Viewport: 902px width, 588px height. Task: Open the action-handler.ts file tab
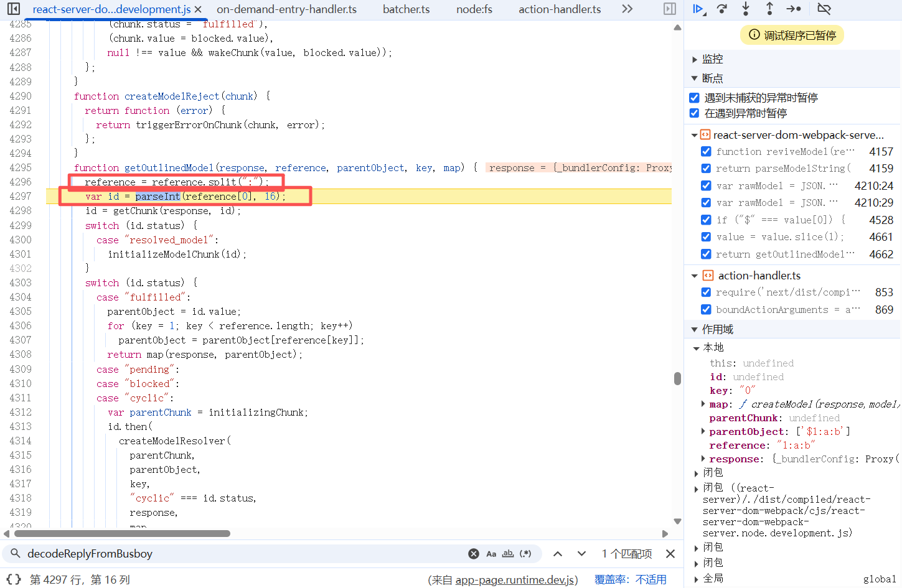[x=560, y=9]
